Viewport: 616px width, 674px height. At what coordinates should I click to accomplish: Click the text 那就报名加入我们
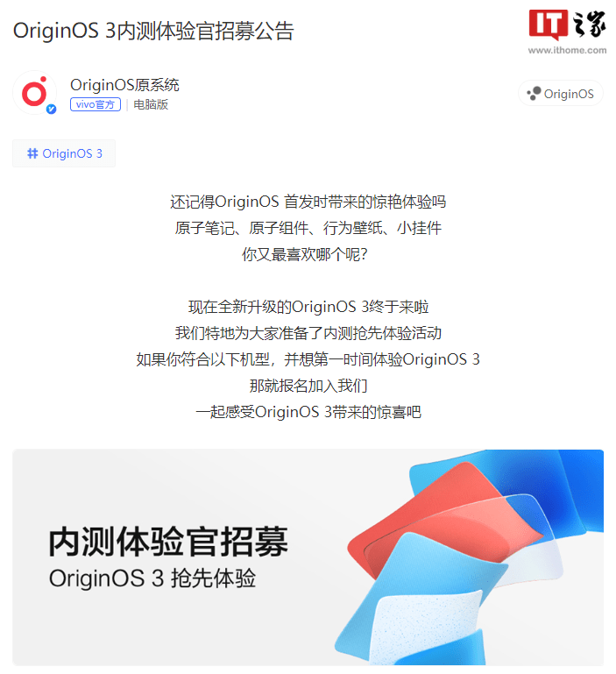click(x=308, y=386)
